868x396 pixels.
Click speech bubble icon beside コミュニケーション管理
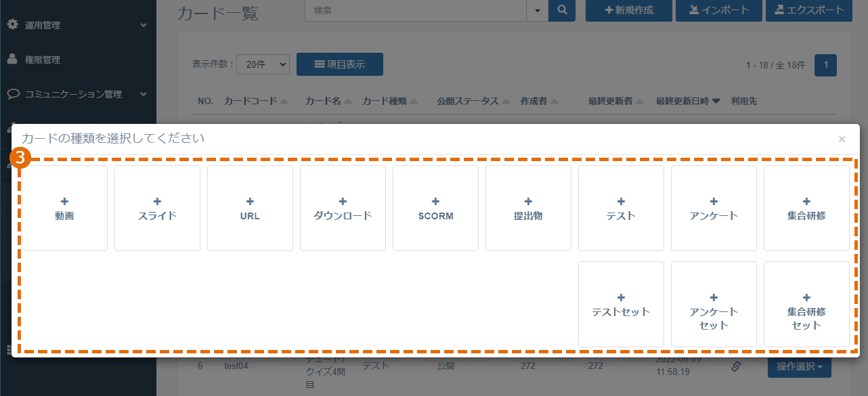(x=12, y=93)
